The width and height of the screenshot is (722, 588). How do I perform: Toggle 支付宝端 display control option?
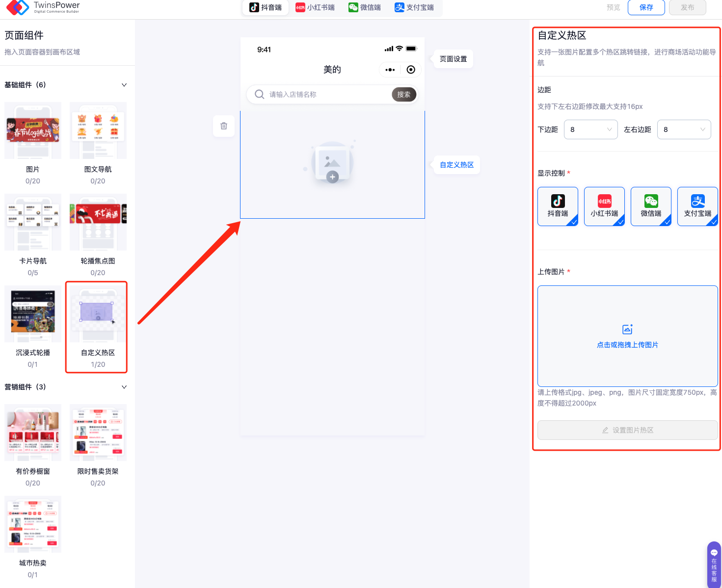[x=697, y=206]
